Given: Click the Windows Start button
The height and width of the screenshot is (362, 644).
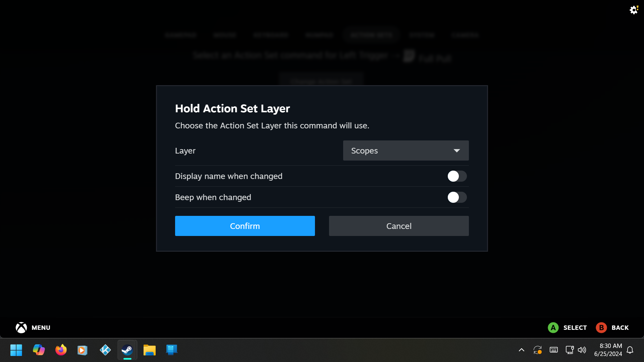Looking at the screenshot, I should (16, 350).
